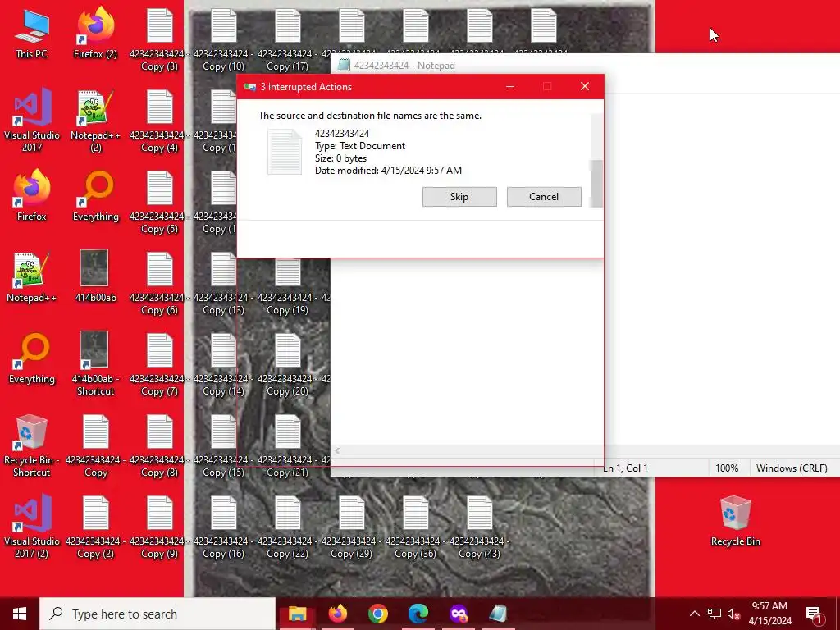Select file 42342343424 - Copy (21)
Viewport: 840px width, 630px height.
coord(287,446)
